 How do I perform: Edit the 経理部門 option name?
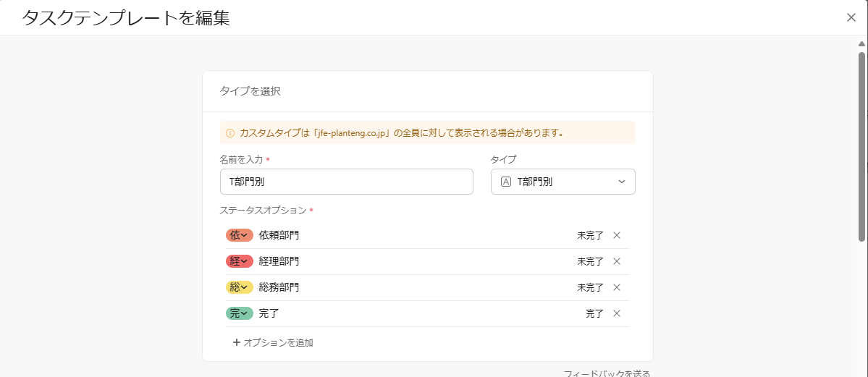(x=279, y=261)
